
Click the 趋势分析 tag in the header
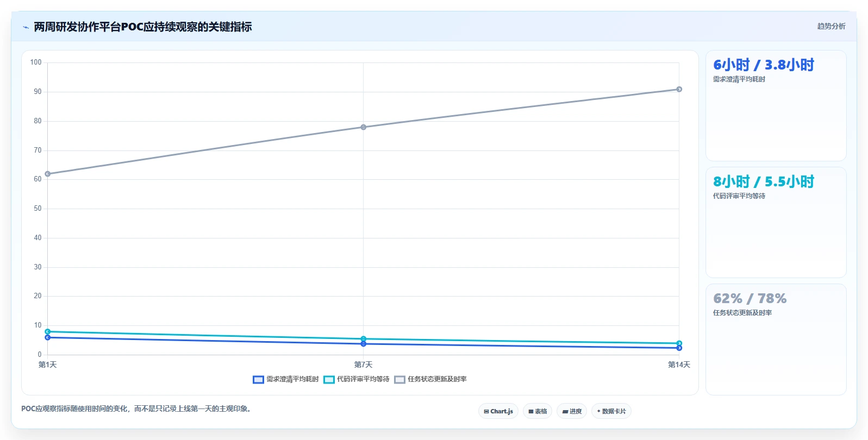coord(831,26)
